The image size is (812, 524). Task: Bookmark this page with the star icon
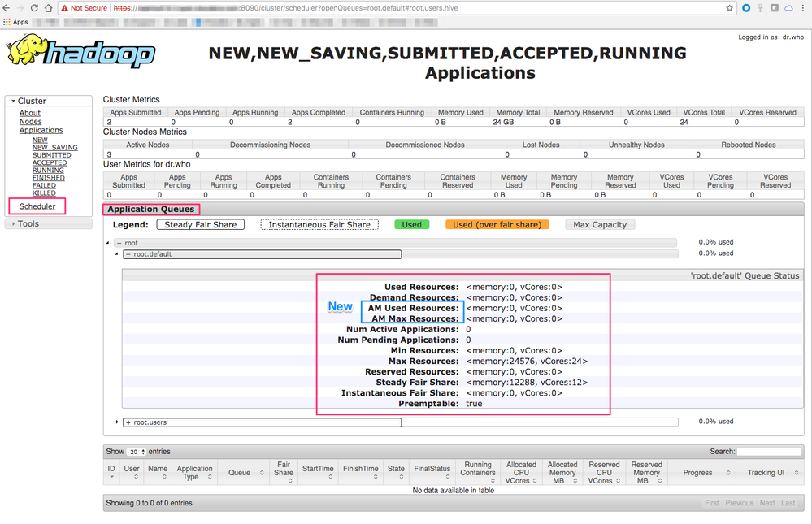(729, 8)
